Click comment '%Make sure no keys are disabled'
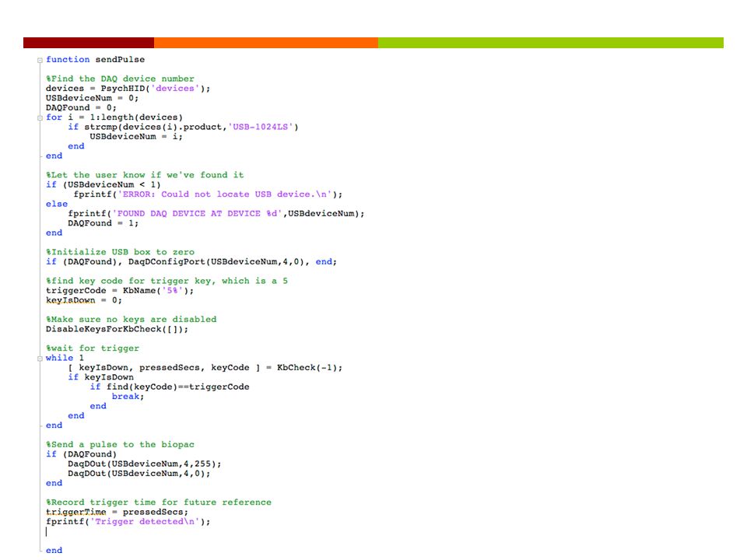 [x=131, y=320]
